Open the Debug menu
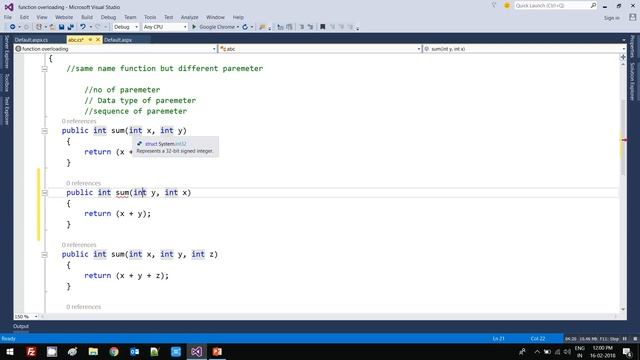 point(108,17)
